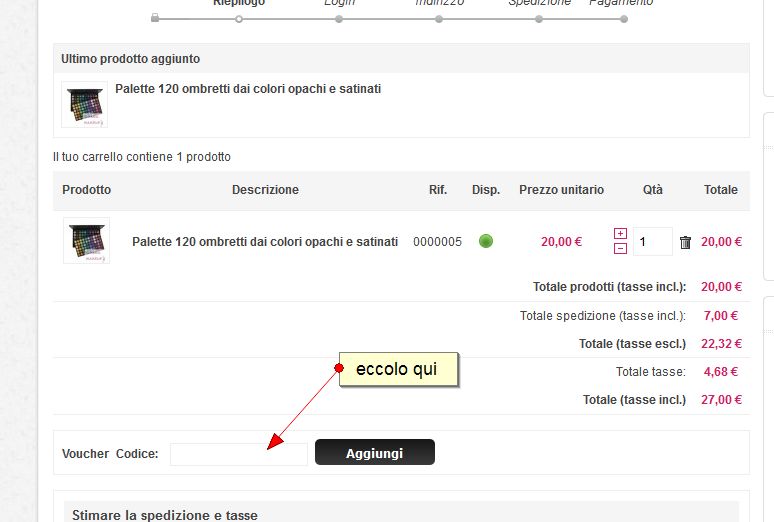Viewport: 774px width, 522px height.
Task: Open the palette product link in cart table
Action: point(265,242)
